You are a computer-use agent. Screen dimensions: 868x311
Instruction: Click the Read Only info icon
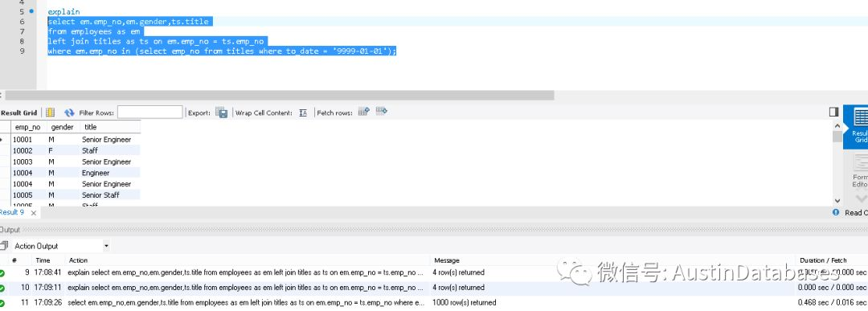point(836,212)
